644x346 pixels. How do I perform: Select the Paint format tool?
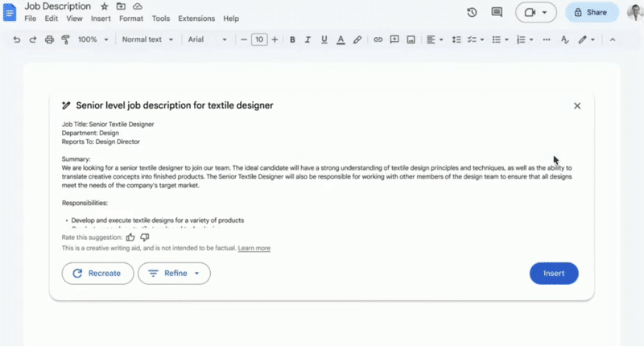click(x=65, y=39)
